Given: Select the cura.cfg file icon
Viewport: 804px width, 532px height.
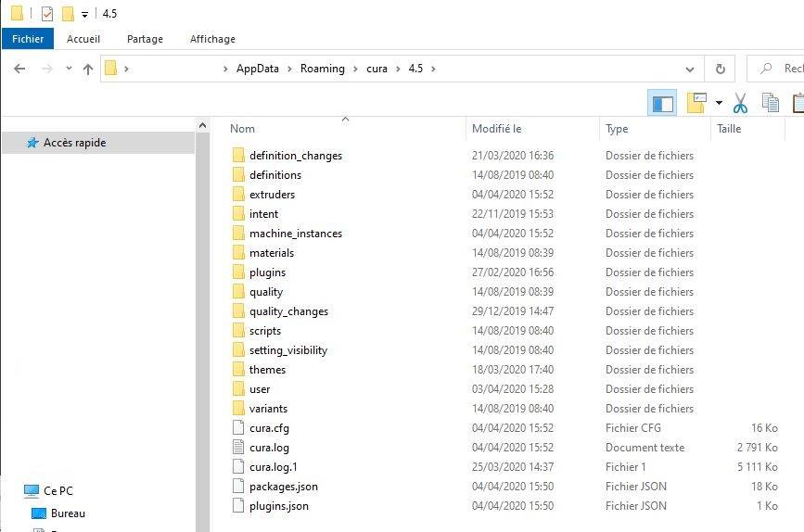Looking at the screenshot, I should pyautogui.click(x=238, y=427).
